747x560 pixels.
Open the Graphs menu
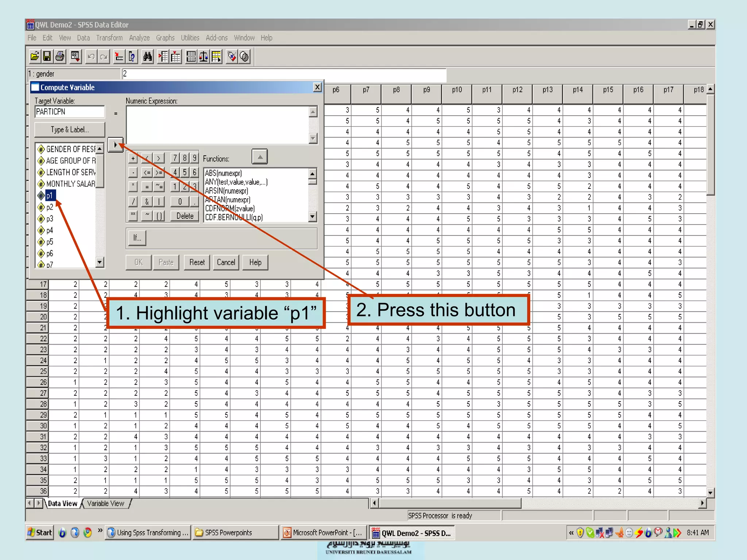[165, 38]
